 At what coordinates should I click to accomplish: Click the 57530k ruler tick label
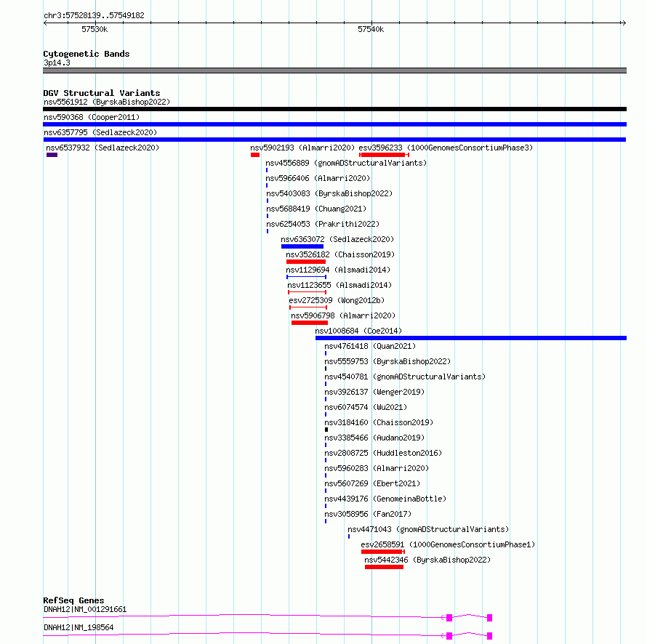(95, 29)
